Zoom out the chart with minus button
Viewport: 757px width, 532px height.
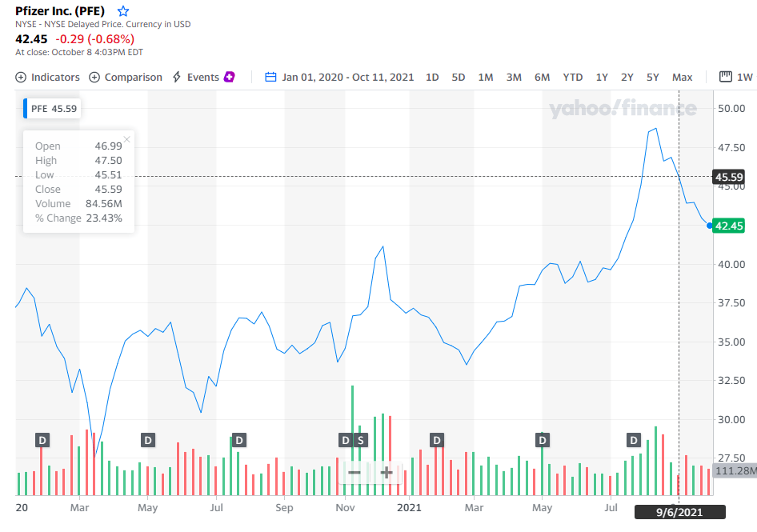coord(354,473)
